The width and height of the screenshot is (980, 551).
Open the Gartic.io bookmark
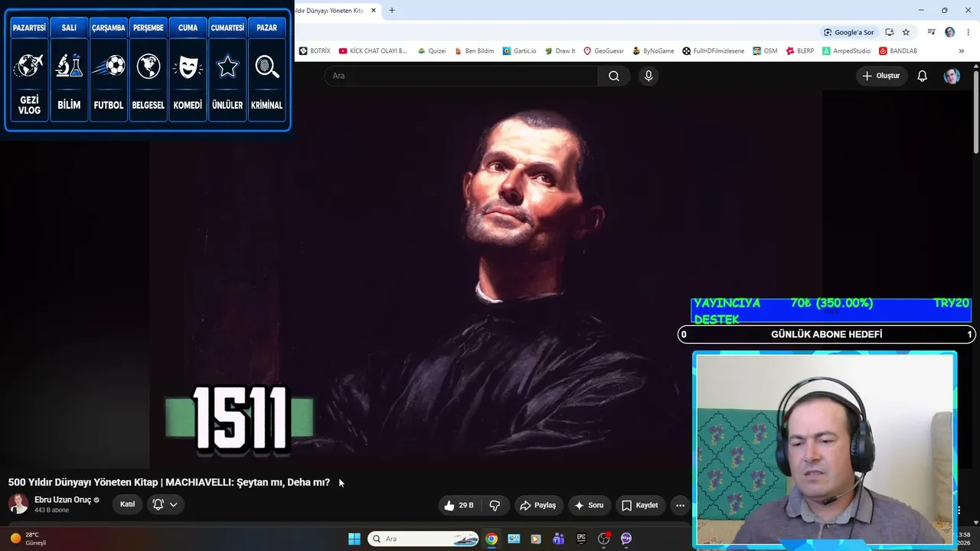pos(519,51)
